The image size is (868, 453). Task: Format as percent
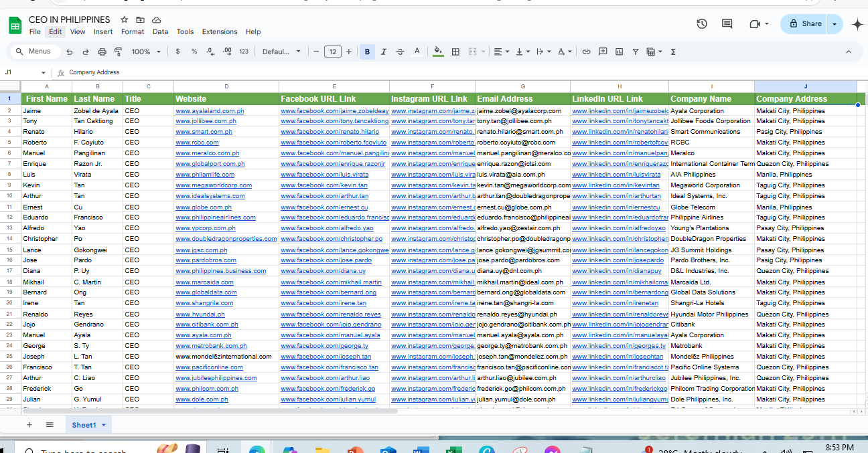click(x=194, y=52)
